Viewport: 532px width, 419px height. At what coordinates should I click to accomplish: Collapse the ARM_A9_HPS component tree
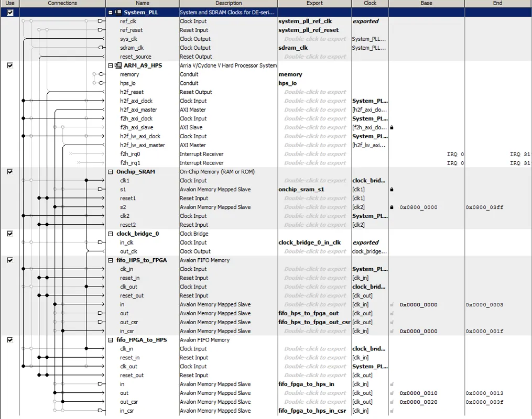pos(110,65)
